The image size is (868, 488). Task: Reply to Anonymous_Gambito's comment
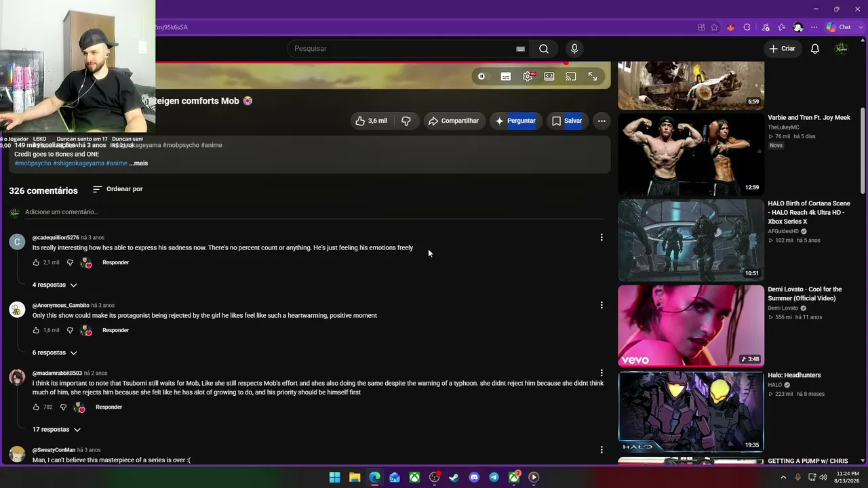click(115, 330)
